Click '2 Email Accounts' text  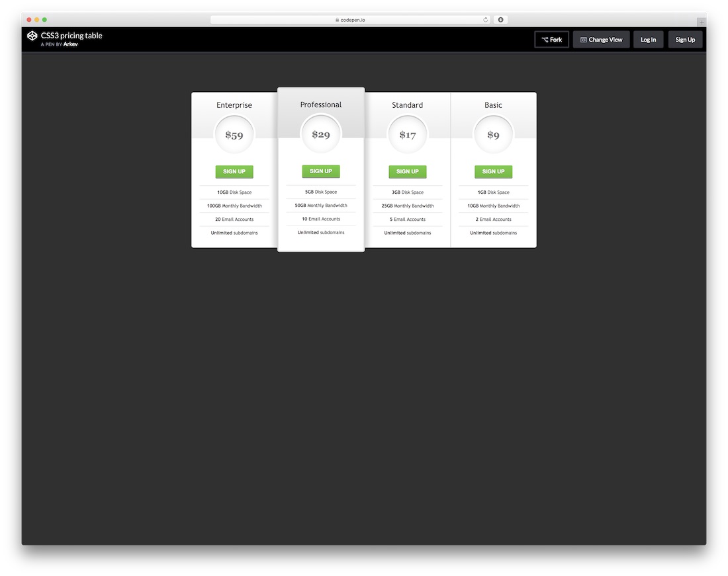[494, 220]
